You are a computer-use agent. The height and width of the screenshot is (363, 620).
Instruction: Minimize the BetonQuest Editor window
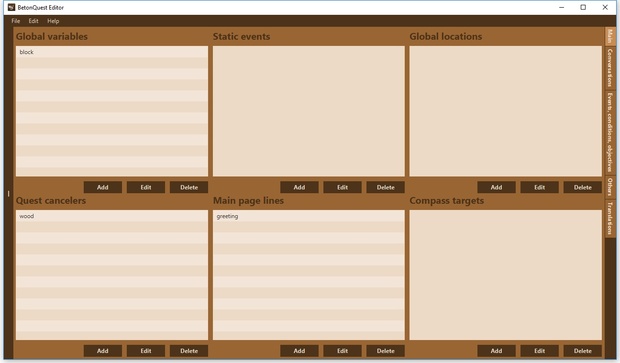[x=561, y=7]
